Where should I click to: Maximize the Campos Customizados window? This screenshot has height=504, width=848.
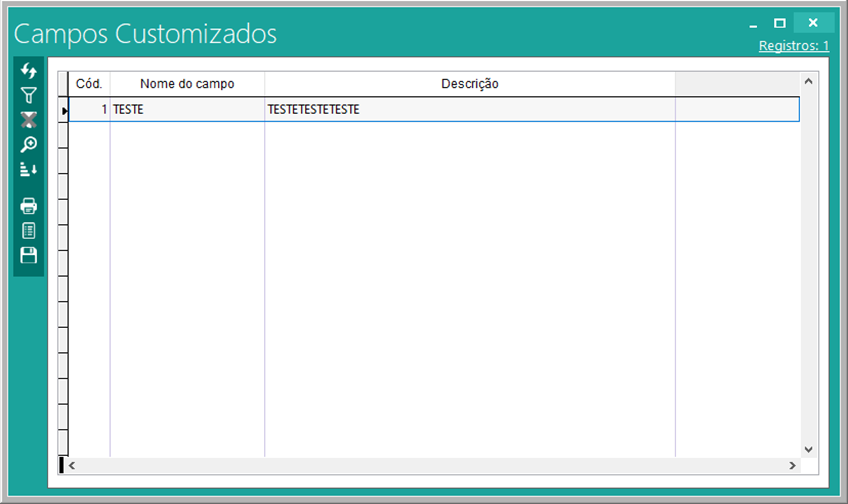[780, 23]
